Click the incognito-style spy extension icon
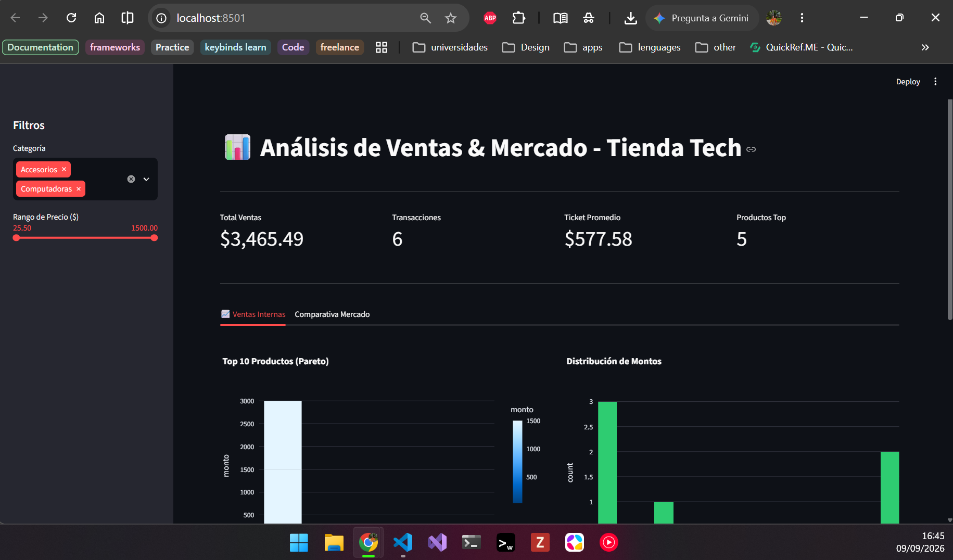The height and width of the screenshot is (560, 953). point(589,18)
